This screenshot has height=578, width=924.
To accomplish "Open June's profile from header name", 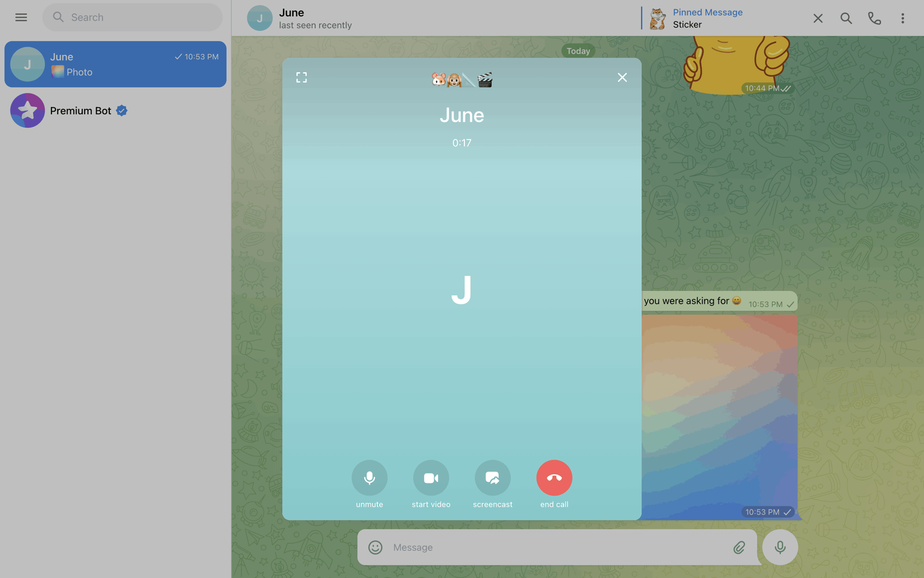I will coord(292,13).
